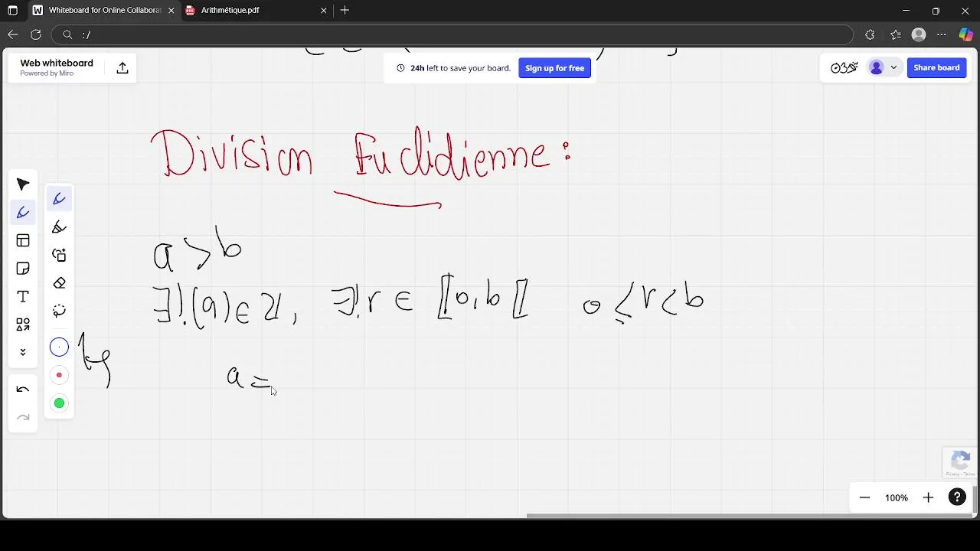This screenshot has height=551, width=980.
Task: Close the Whiteboard browser tab
Action: point(171,11)
